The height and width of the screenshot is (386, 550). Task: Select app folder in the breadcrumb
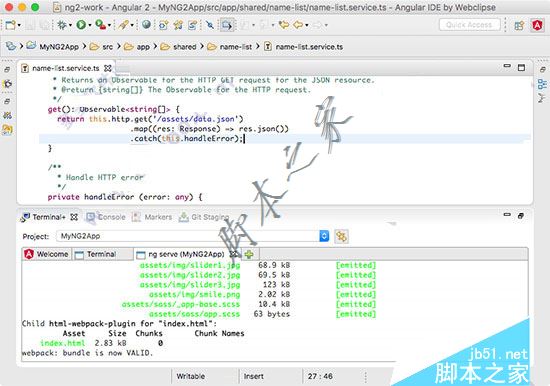coord(143,47)
